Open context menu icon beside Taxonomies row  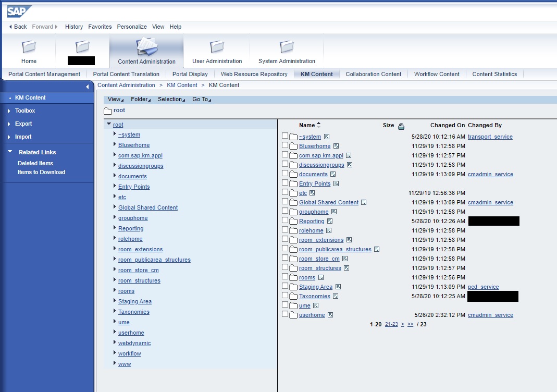(x=336, y=296)
